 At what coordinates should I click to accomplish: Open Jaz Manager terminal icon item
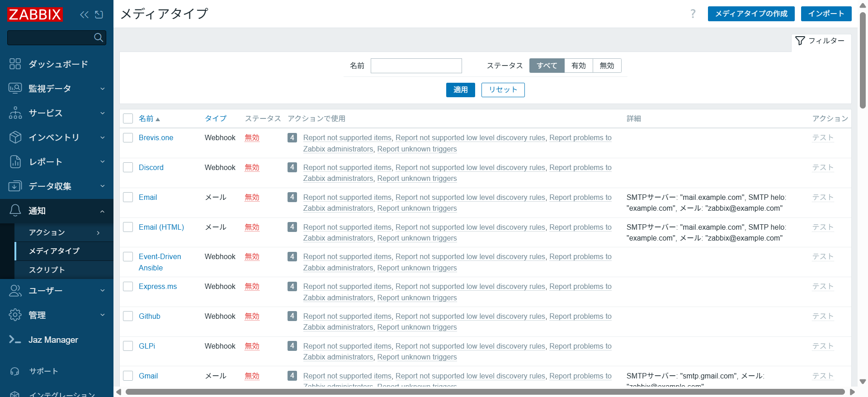(x=15, y=340)
